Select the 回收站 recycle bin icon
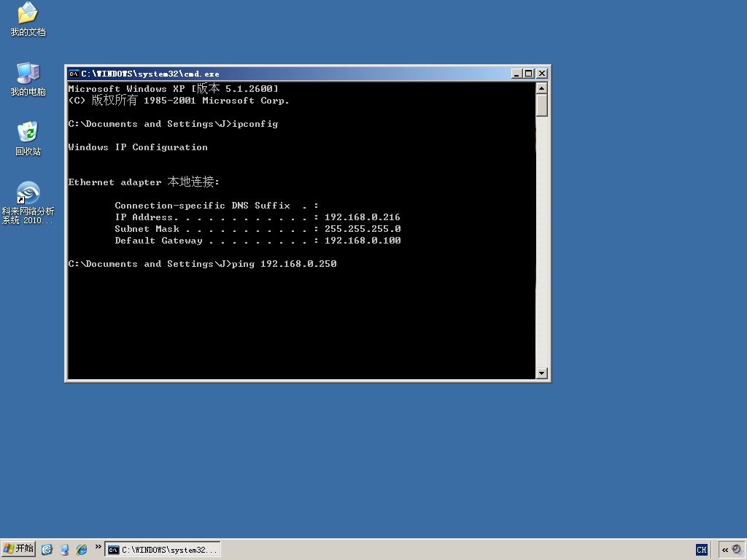The width and height of the screenshot is (747, 560). pos(28,139)
